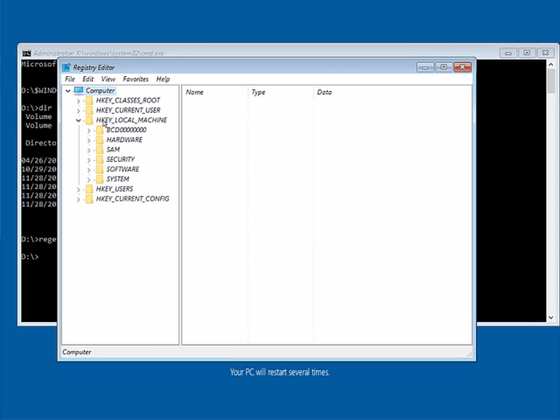Close the Registry Editor window
Viewport: 560px width, 420px height.
pyautogui.click(x=462, y=67)
